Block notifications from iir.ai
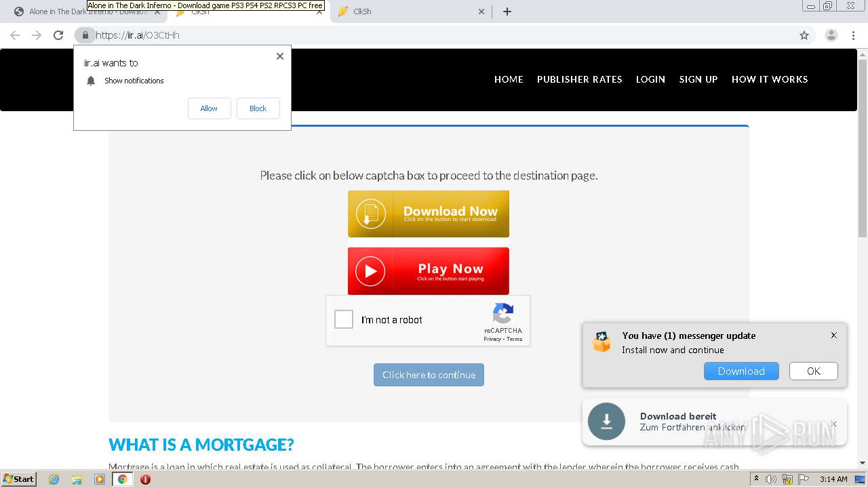 258,108
